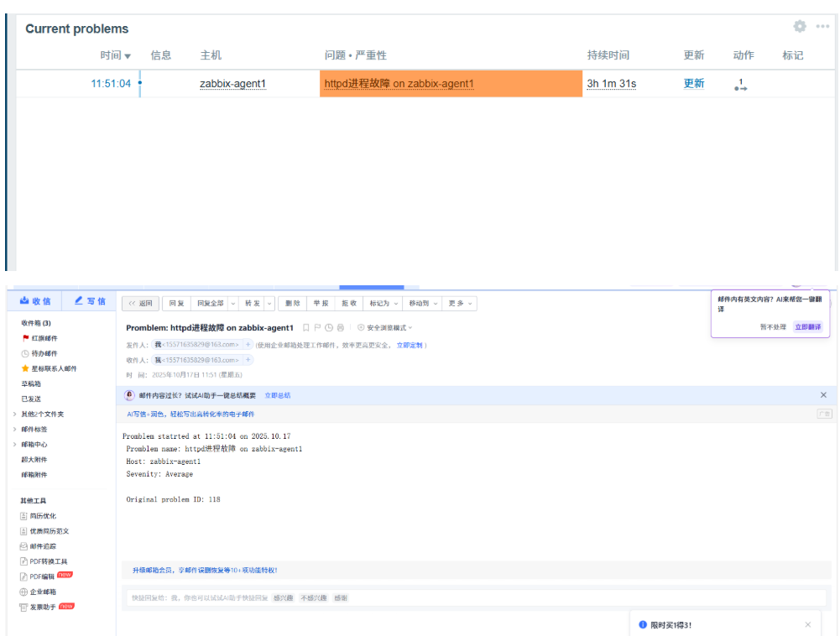Click the 删除 button
Viewport: 840px width, 636px height.
[293, 304]
